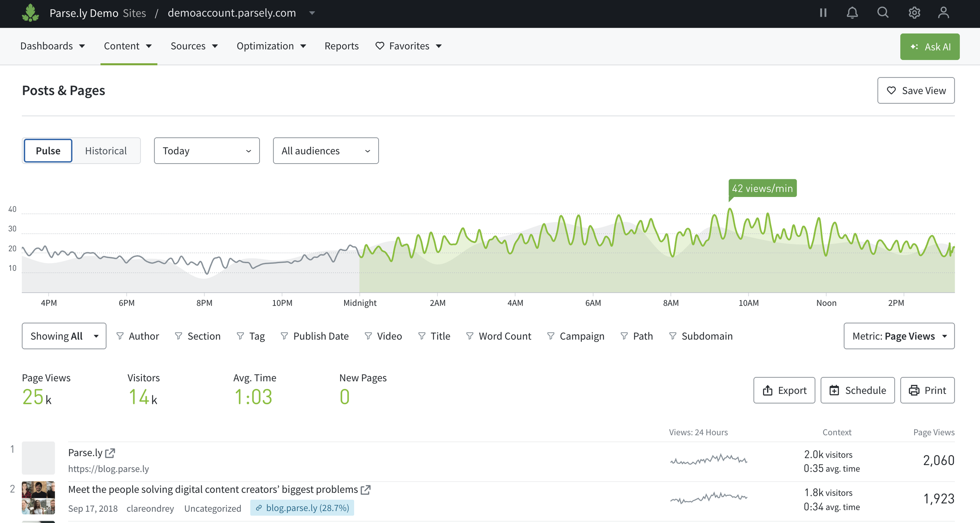
Task: Open external link icon next to Parse.ly post
Action: pyautogui.click(x=110, y=453)
